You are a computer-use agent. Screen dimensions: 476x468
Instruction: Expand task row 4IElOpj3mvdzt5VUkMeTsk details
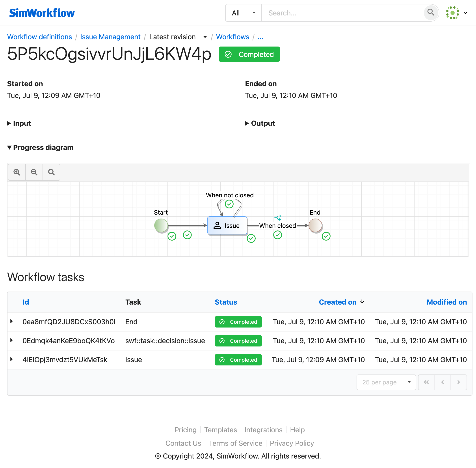[12, 359]
